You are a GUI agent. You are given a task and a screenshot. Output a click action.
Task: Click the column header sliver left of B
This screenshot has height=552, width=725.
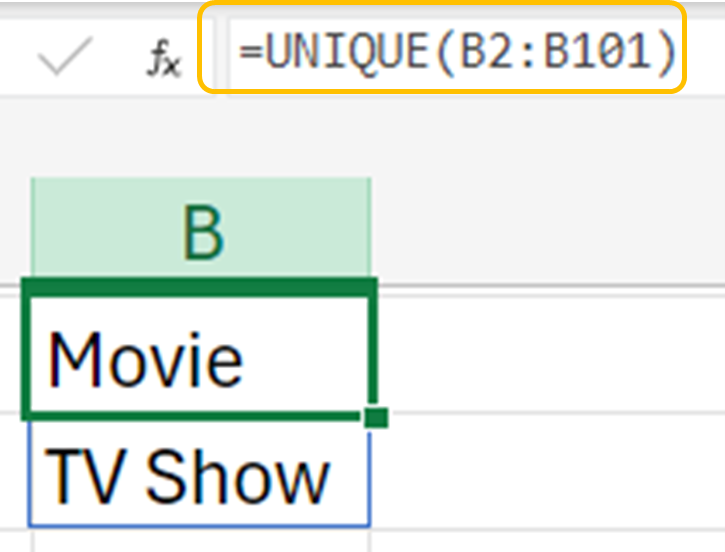(15, 231)
